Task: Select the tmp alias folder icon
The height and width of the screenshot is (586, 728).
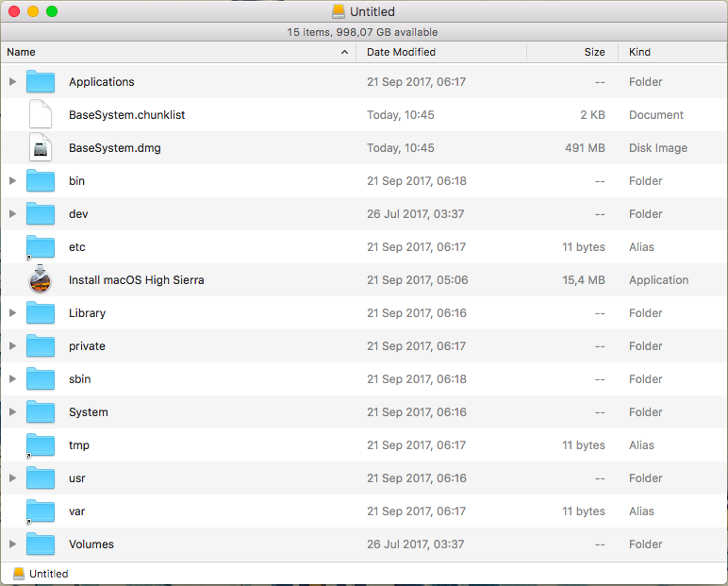Action: [x=41, y=445]
